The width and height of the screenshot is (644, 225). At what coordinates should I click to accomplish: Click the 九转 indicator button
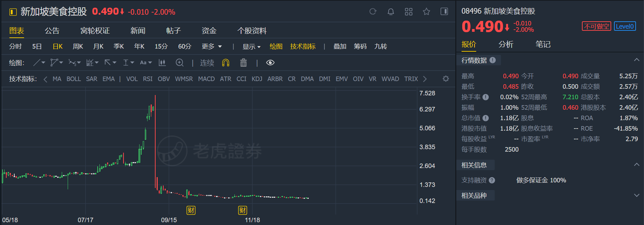click(381, 46)
